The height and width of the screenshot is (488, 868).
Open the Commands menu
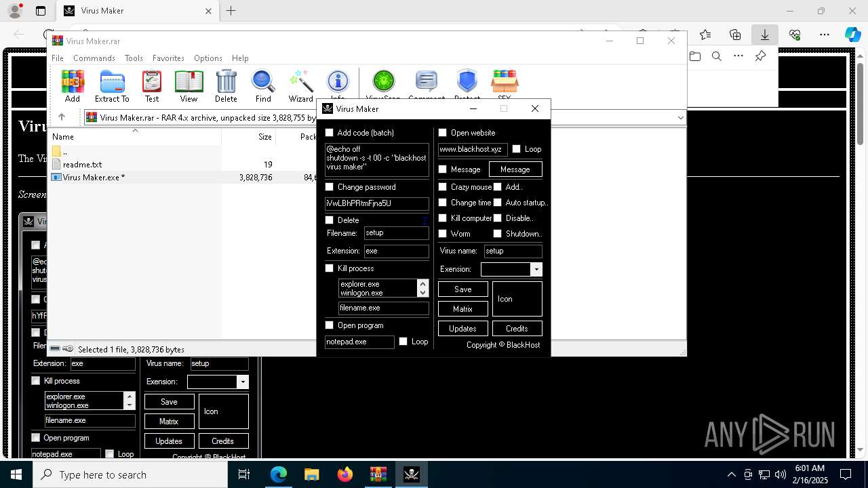click(94, 58)
